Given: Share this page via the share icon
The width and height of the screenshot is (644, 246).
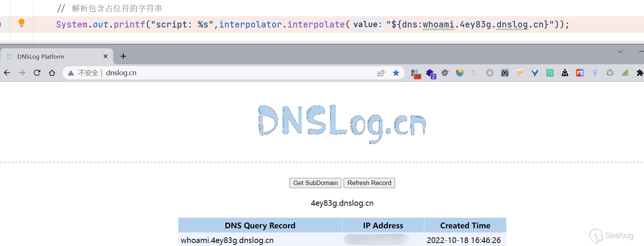Looking at the screenshot, I should 381,73.
